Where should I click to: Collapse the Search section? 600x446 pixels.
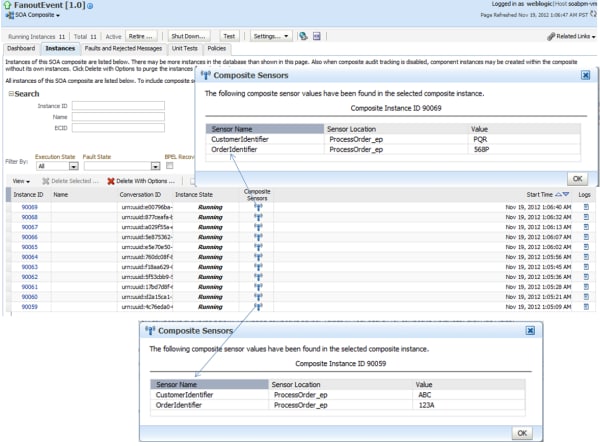(x=9, y=94)
